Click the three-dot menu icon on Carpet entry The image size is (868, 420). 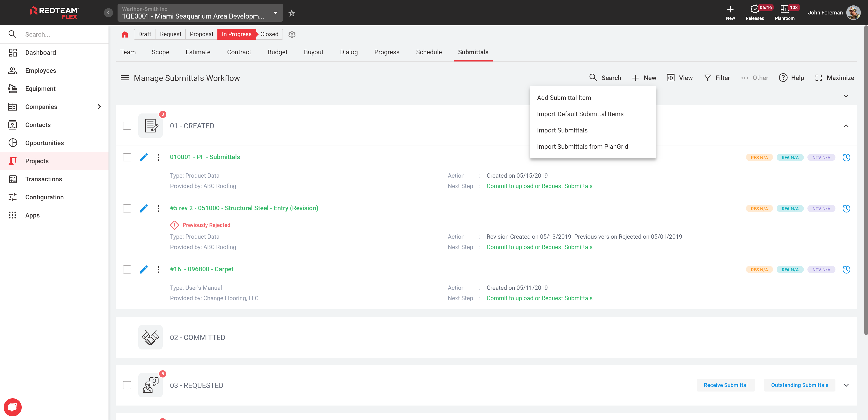click(158, 269)
